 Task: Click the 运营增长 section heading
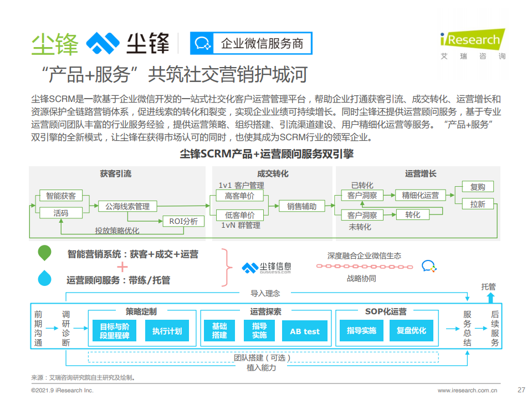point(421,173)
